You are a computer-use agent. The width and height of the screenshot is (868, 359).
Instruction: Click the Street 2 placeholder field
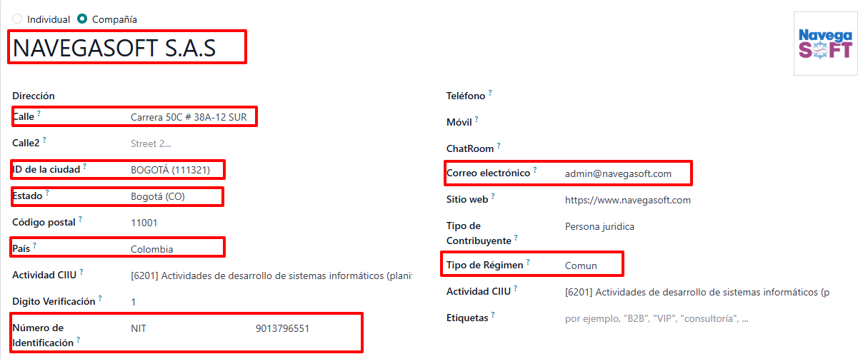pos(271,143)
